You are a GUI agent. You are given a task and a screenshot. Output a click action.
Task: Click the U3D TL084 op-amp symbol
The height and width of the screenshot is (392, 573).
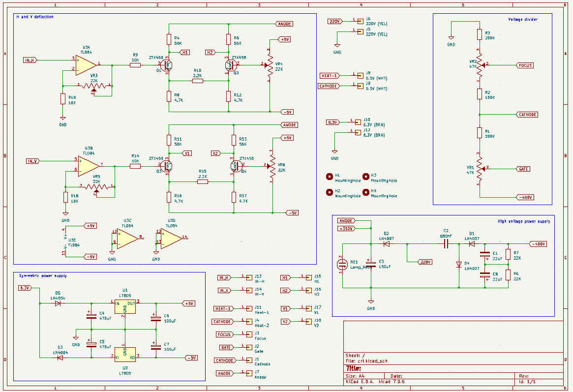pyautogui.click(x=171, y=239)
